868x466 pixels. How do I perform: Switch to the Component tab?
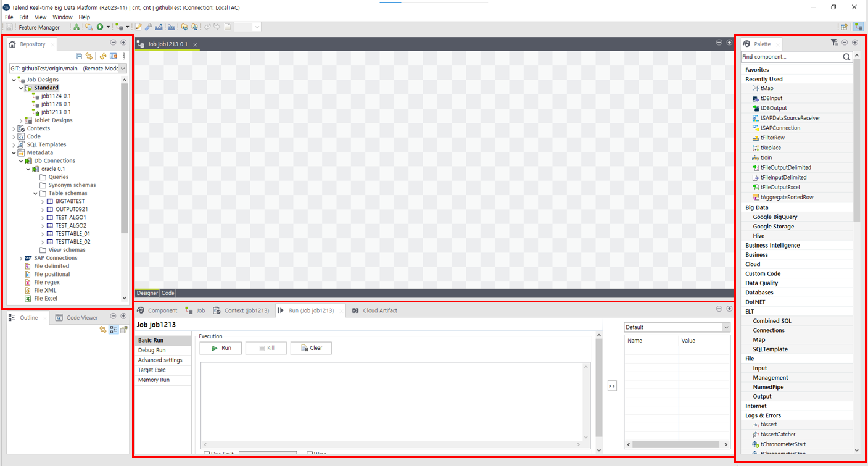[157, 310]
